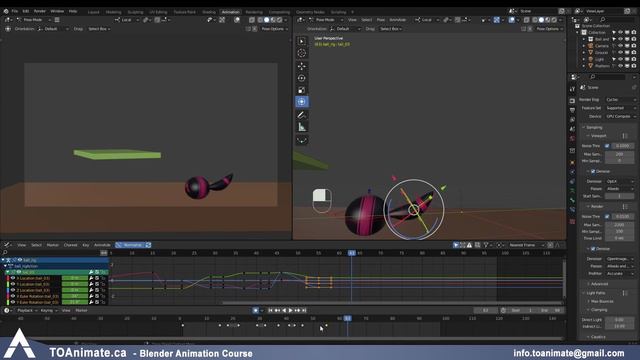Click the graph editor search magnifier icon

(5, 253)
